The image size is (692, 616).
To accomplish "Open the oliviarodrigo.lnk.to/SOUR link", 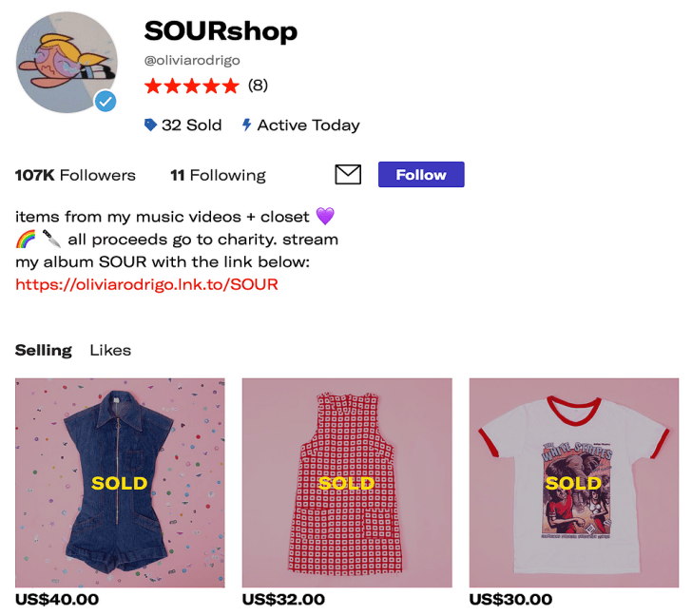I will click(x=146, y=284).
